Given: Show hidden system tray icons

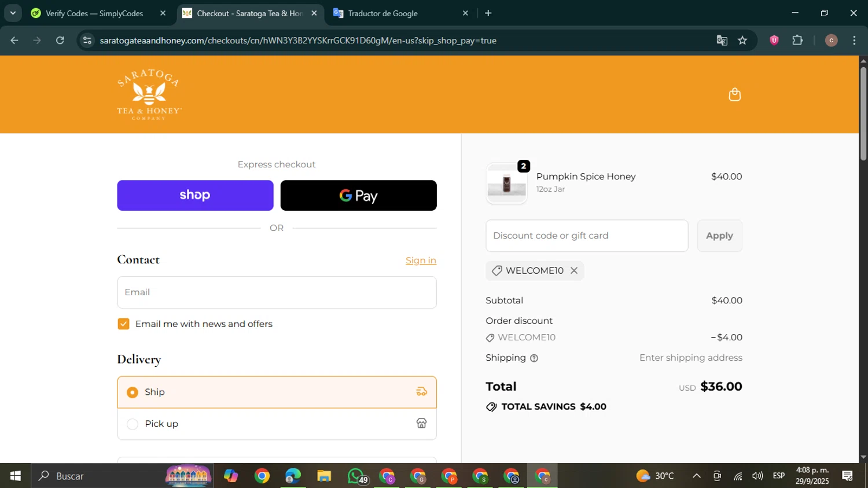Looking at the screenshot, I should coord(697,476).
